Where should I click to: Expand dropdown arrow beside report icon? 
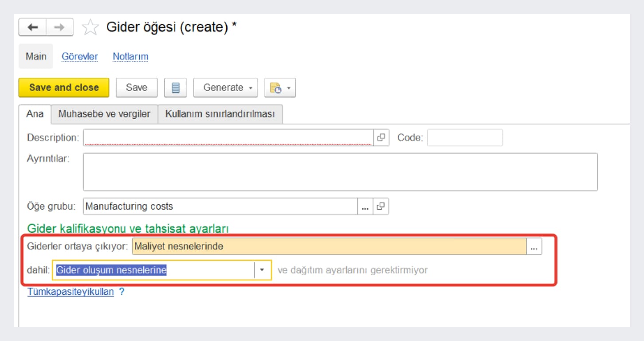289,88
